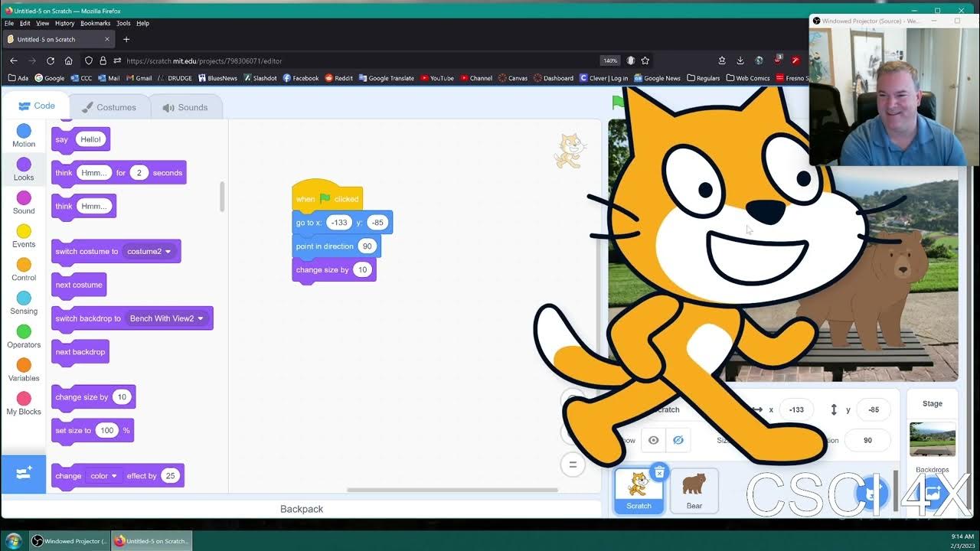Click the next costume block
The height and width of the screenshot is (551, 980).
point(79,285)
